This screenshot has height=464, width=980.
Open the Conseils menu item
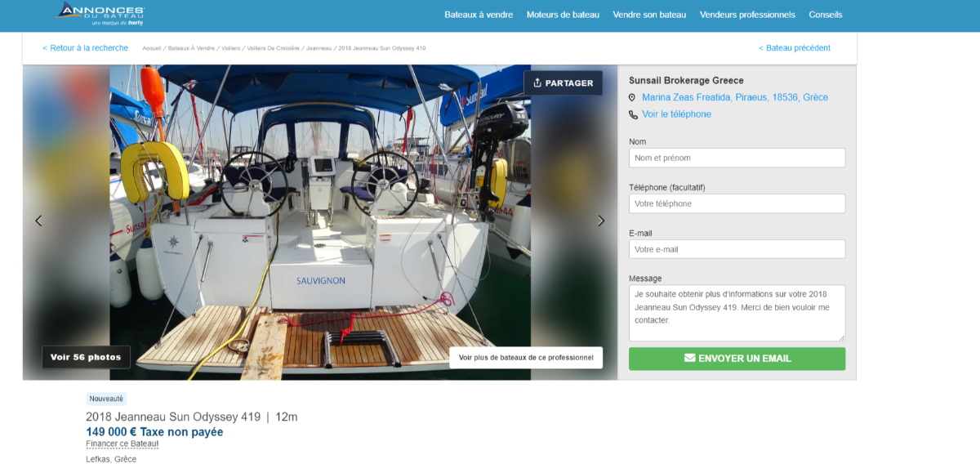click(825, 15)
